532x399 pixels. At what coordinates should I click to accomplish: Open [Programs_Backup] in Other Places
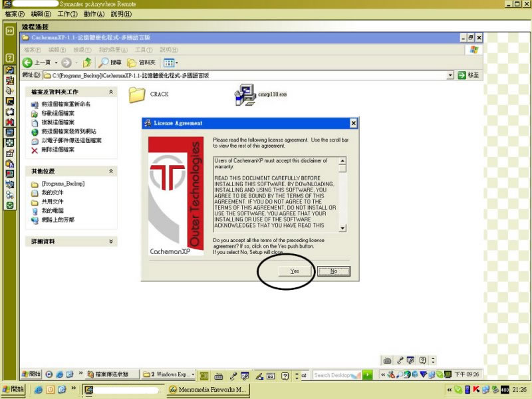click(63, 184)
